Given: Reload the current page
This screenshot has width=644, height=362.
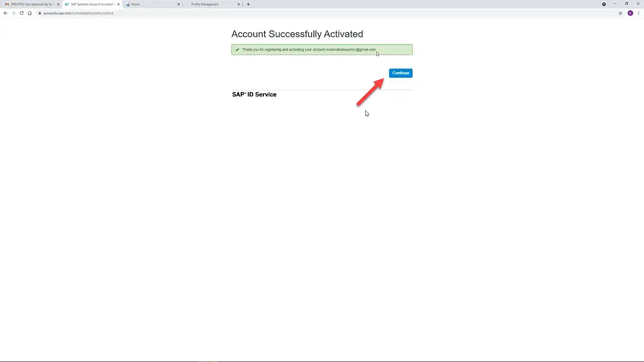Looking at the screenshot, I should pos(21,13).
